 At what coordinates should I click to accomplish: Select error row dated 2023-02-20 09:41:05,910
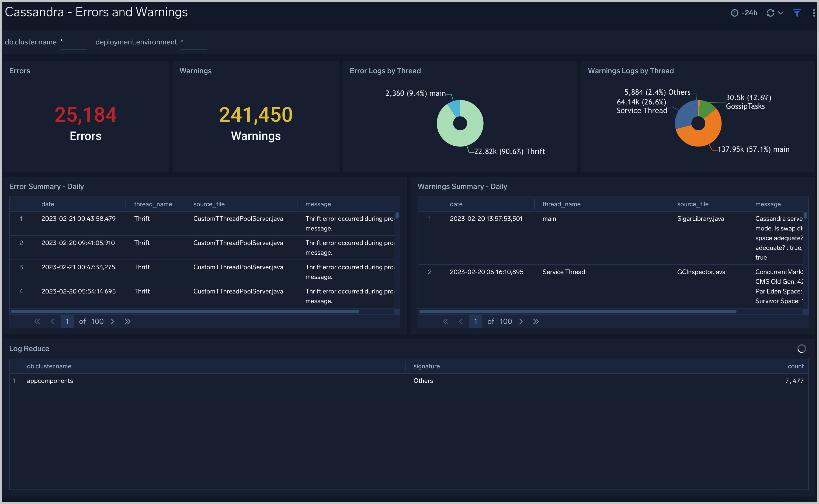202,248
